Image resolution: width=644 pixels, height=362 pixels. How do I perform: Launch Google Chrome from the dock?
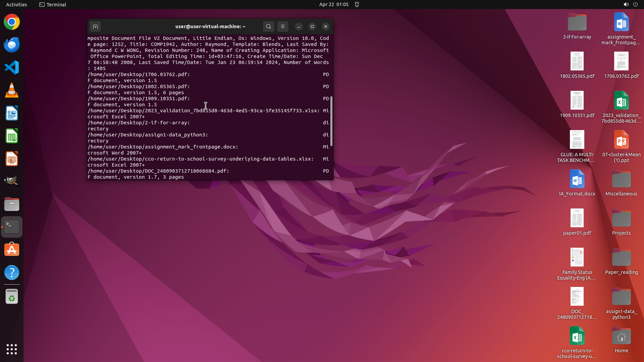point(12,22)
